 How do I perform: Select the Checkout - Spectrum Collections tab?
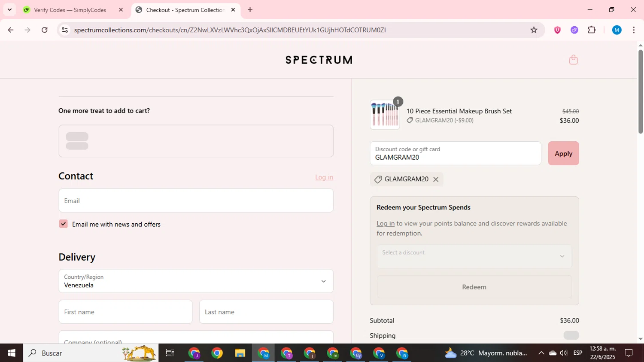pyautogui.click(x=185, y=10)
